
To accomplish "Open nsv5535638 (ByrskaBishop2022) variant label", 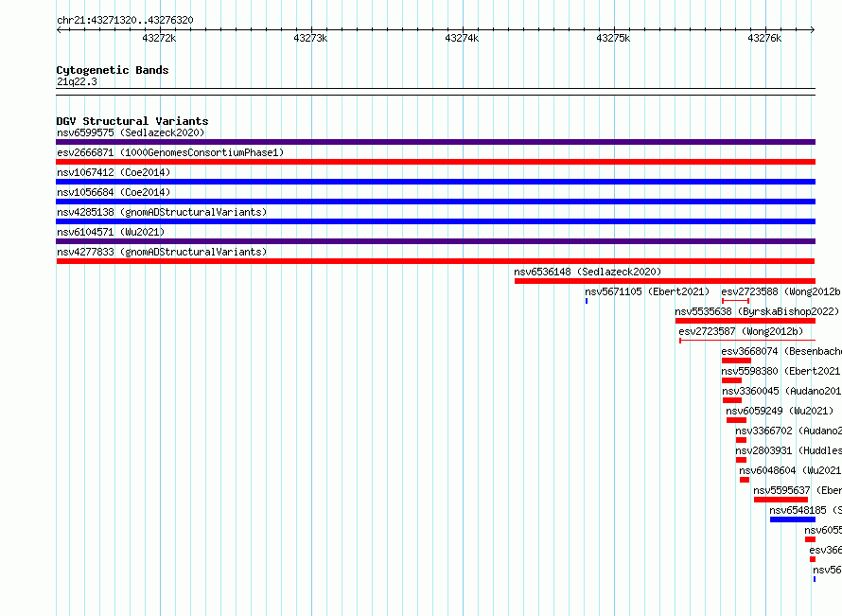I will pyautogui.click(x=757, y=311).
